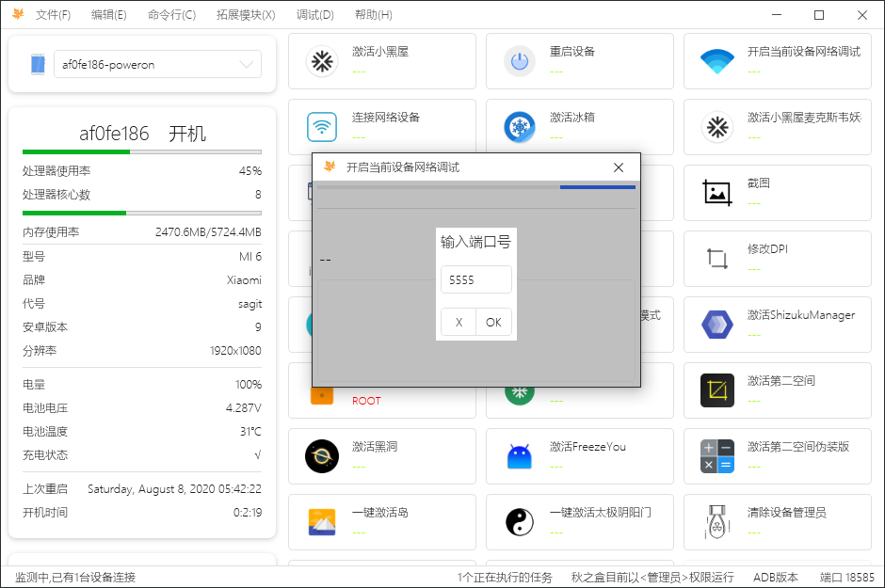Open the device selector dropdown af0fe186-poweron
The image size is (885, 588).
(x=157, y=65)
